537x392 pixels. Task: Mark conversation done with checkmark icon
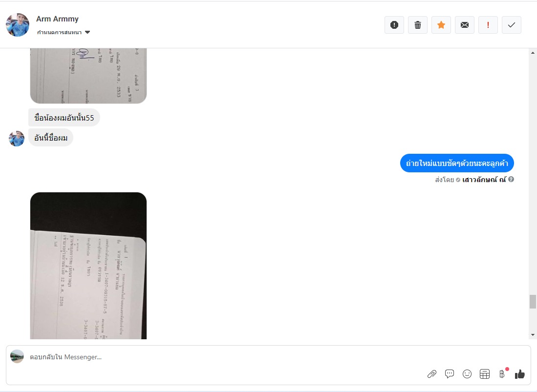point(512,25)
